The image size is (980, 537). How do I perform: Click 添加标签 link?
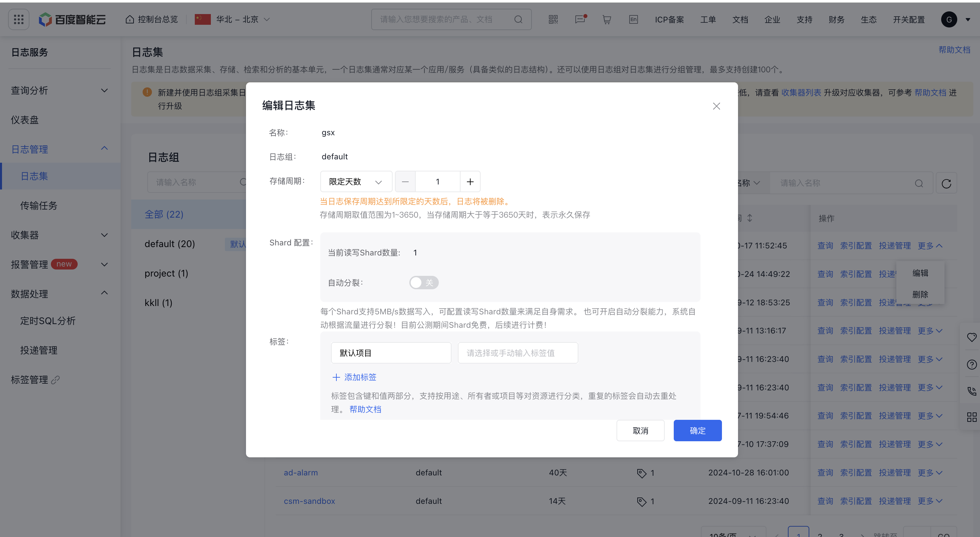point(354,377)
